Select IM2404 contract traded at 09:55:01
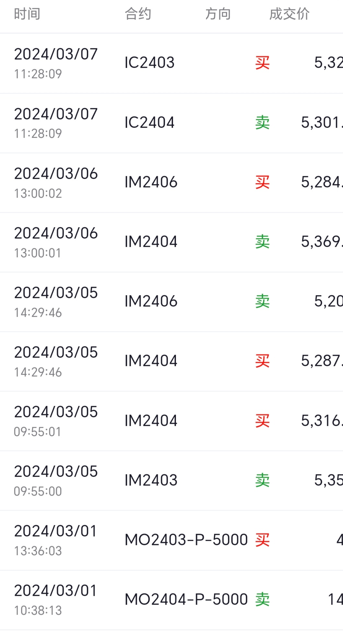The height and width of the screenshot is (644, 343). 151,421
